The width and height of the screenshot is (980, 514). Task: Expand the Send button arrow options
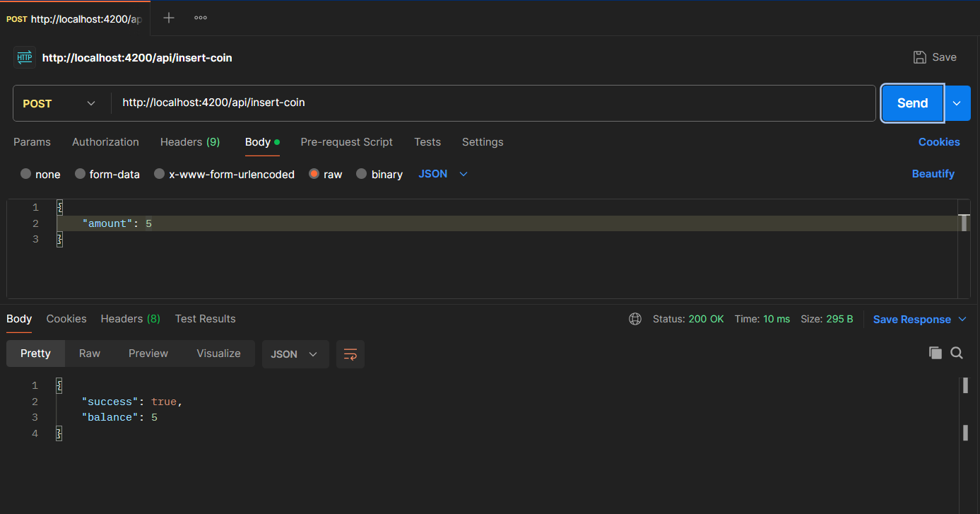[957, 103]
